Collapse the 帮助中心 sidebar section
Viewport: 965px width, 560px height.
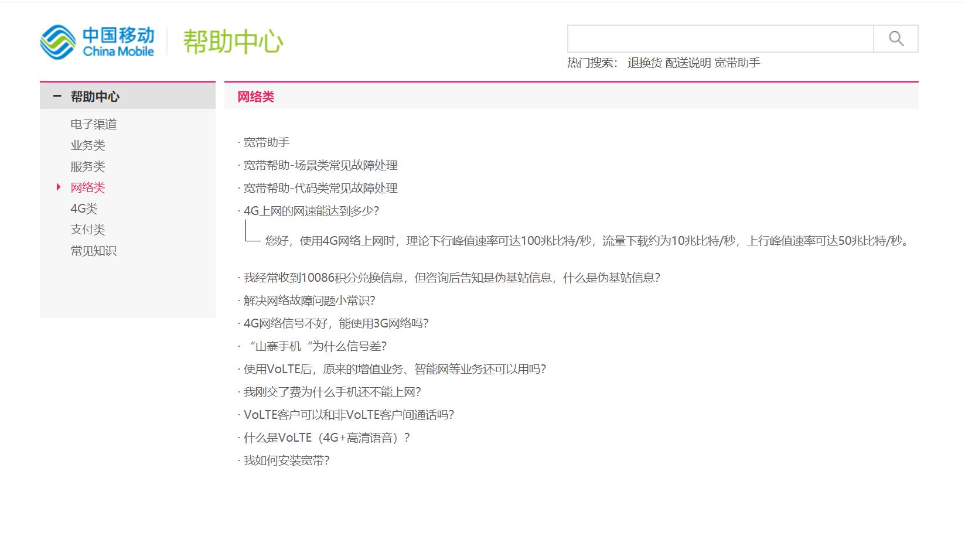click(x=57, y=95)
